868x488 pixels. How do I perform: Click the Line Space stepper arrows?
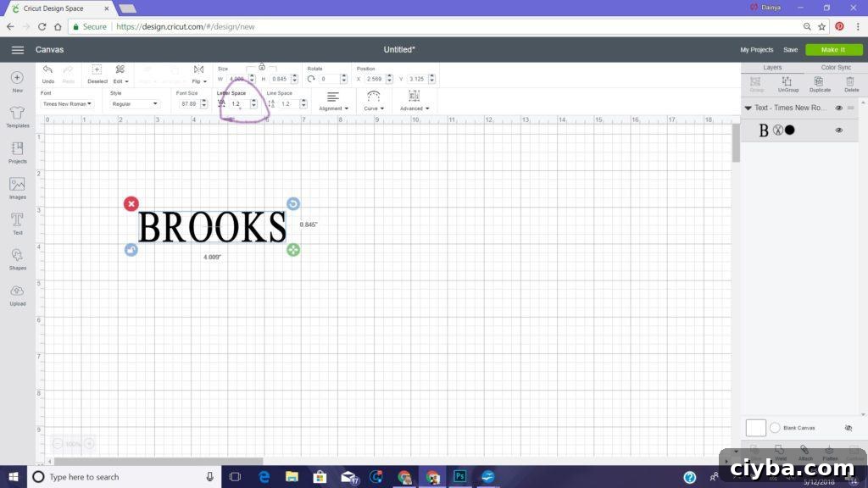click(x=303, y=103)
